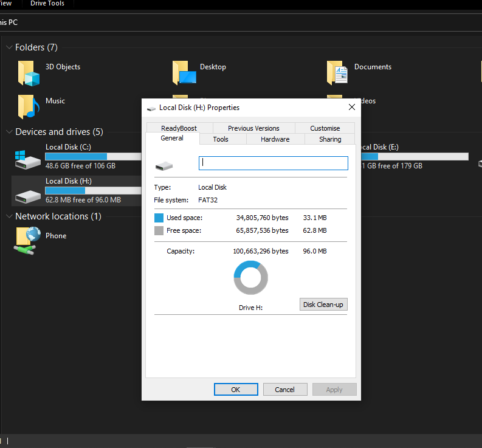Click the 'Local Disk' type value in Properties
Image resolution: width=482 pixels, height=448 pixels.
[x=212, y=187]
